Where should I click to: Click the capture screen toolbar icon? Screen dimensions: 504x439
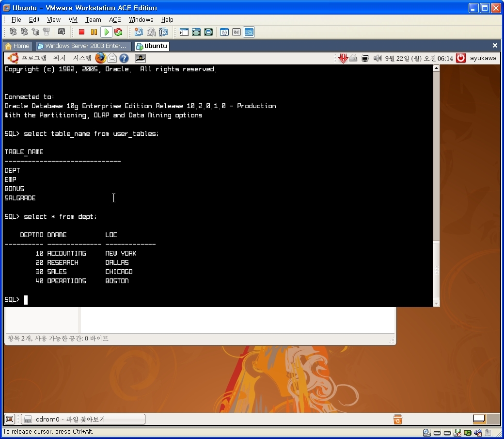tap(61, 32)
